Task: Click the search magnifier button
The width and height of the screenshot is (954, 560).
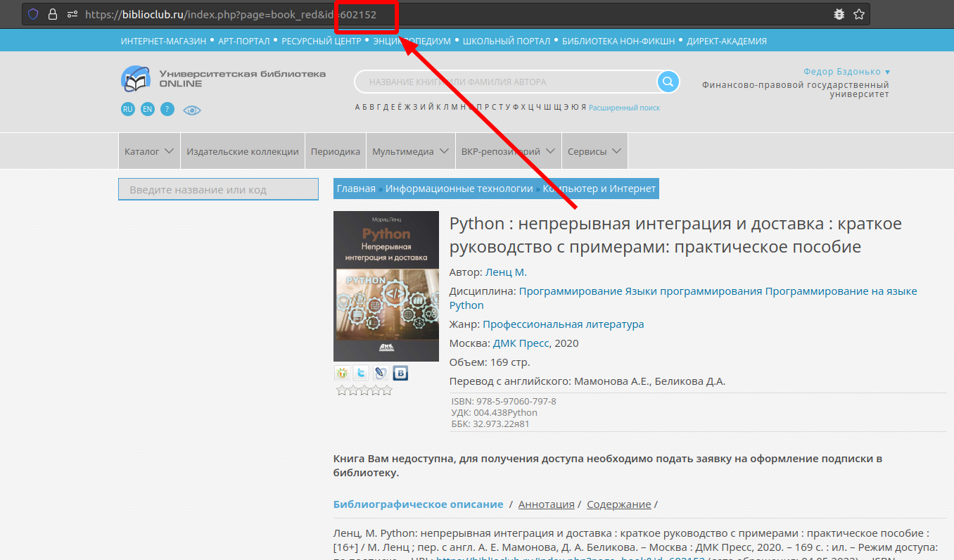Action: [x=668, y=82]
